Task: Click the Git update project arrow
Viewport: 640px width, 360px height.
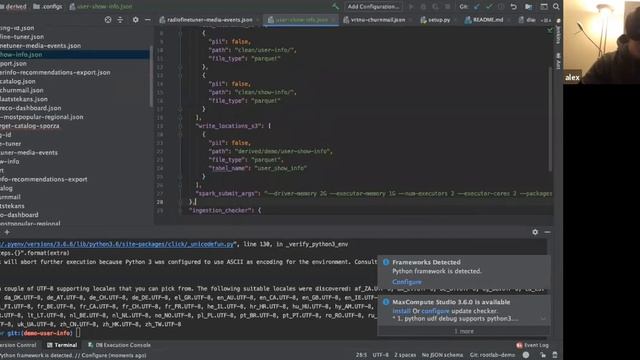Action: [x=477, y=7]
